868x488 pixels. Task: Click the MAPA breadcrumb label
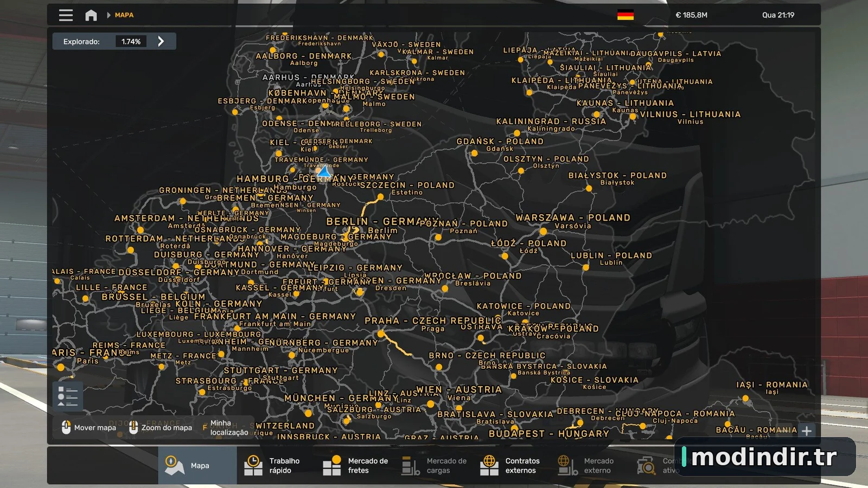coord(124,15)
